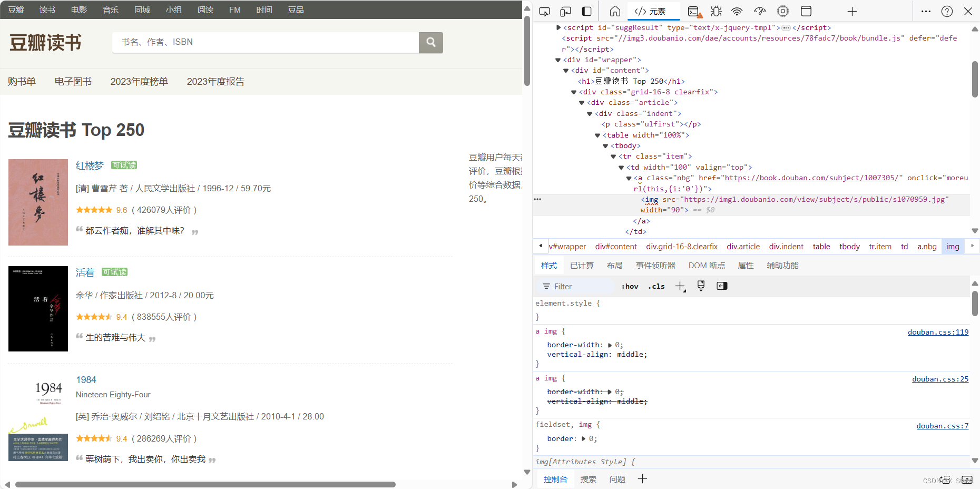Collapse the div.article node
The height and width of the screenshot is (489, 980).
click(x=582, y=103)
